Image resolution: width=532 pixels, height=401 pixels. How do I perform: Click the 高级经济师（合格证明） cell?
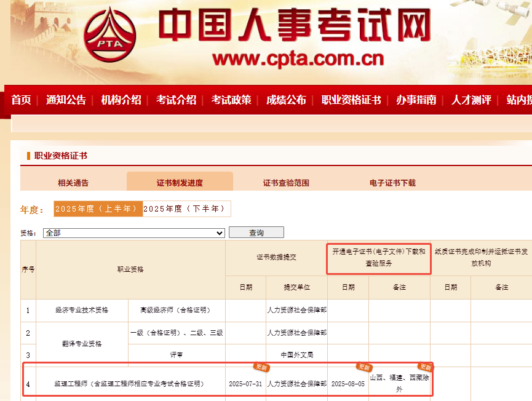point(177,310)
